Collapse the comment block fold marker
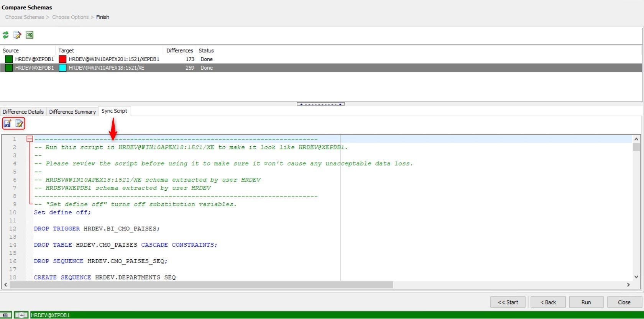The image size is (644, 319). click(30, 139)
